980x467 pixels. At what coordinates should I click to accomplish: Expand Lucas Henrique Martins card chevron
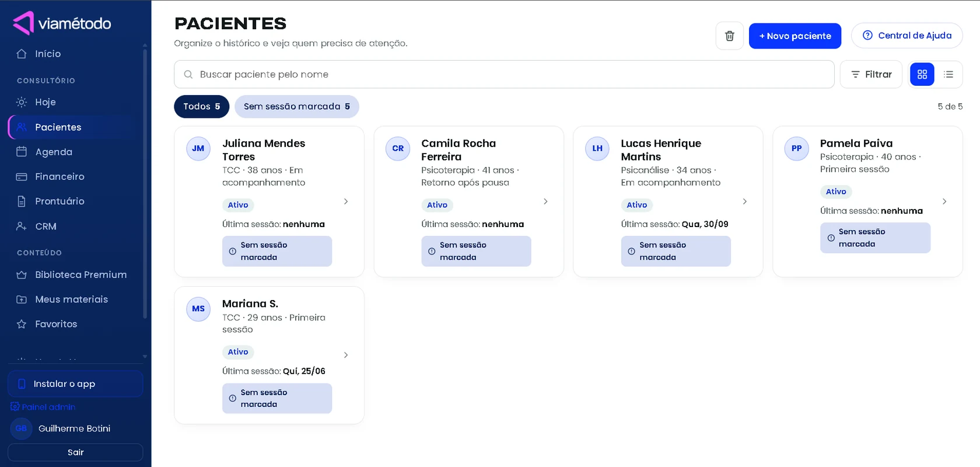click(745, 201)
